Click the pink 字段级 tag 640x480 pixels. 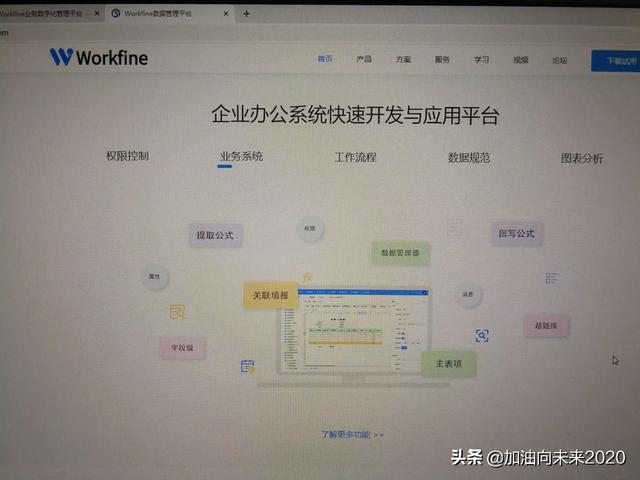tap(182, 348)
